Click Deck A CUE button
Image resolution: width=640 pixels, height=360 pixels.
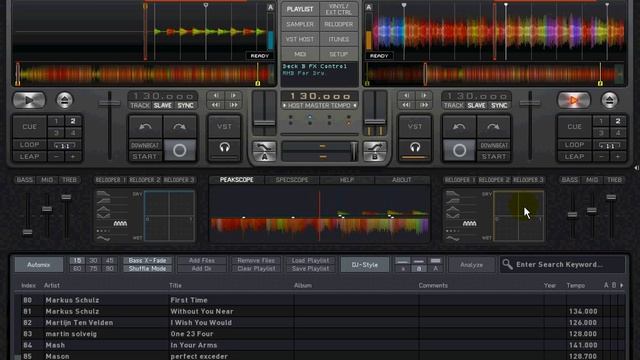point(29,127)
